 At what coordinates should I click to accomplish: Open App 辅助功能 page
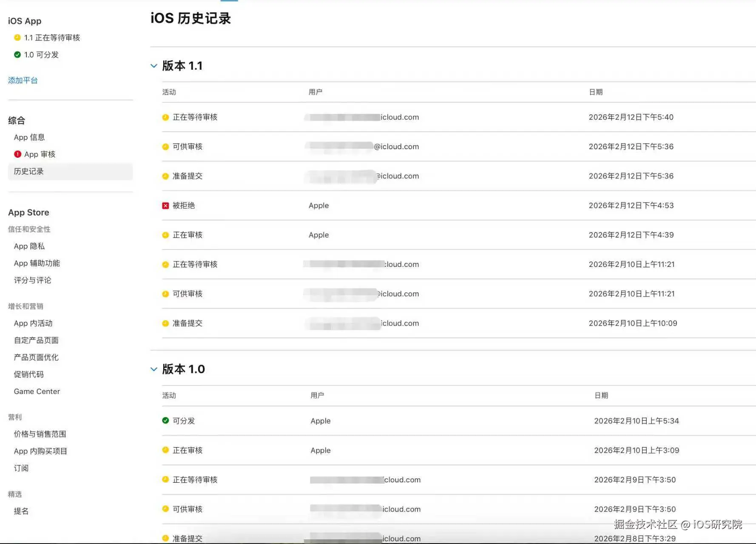point(37,263)
